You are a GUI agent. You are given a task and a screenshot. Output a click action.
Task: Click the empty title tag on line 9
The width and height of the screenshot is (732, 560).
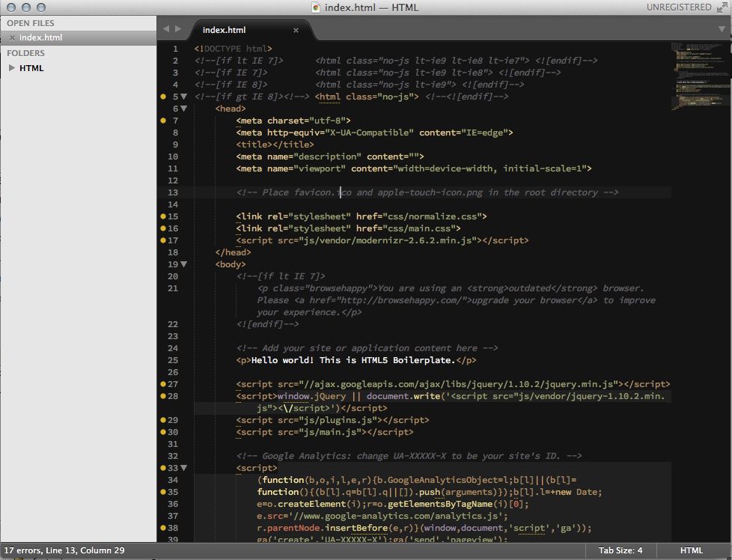coord(275,144)
